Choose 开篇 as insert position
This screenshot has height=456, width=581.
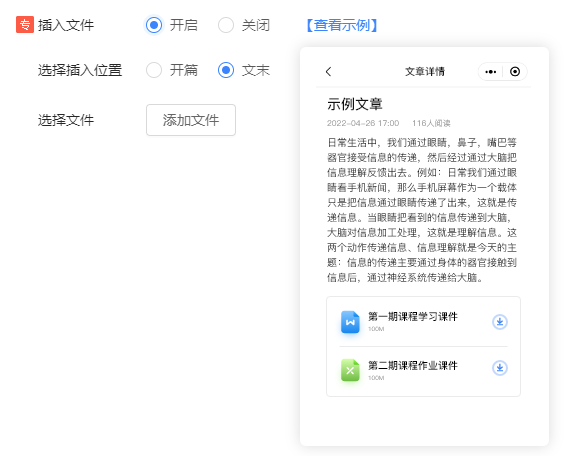tap(154, 70)
